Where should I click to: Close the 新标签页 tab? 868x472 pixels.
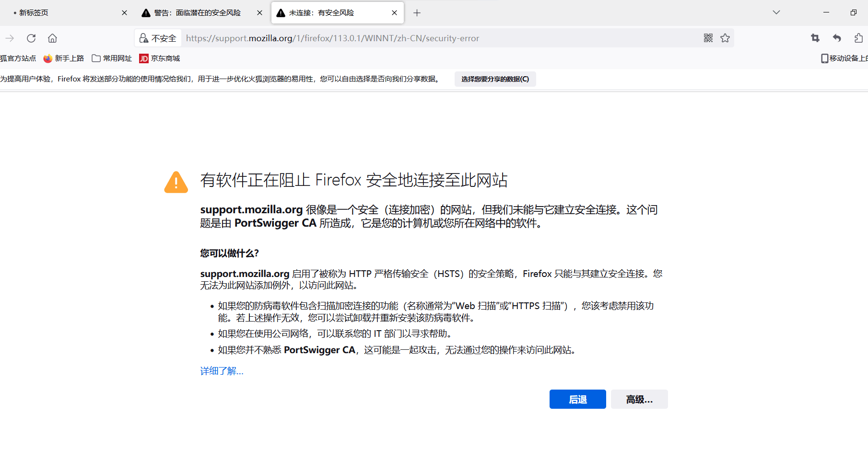tap(124, 13)
